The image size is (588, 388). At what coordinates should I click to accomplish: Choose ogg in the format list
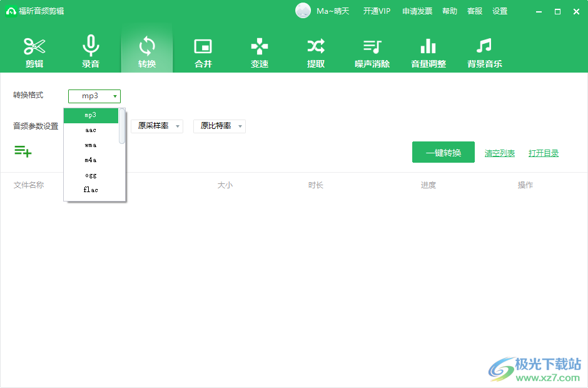coord(91,175)
